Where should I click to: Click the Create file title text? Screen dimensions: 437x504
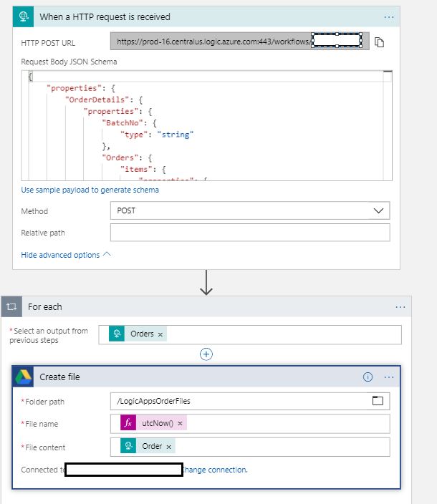[59, 377]
